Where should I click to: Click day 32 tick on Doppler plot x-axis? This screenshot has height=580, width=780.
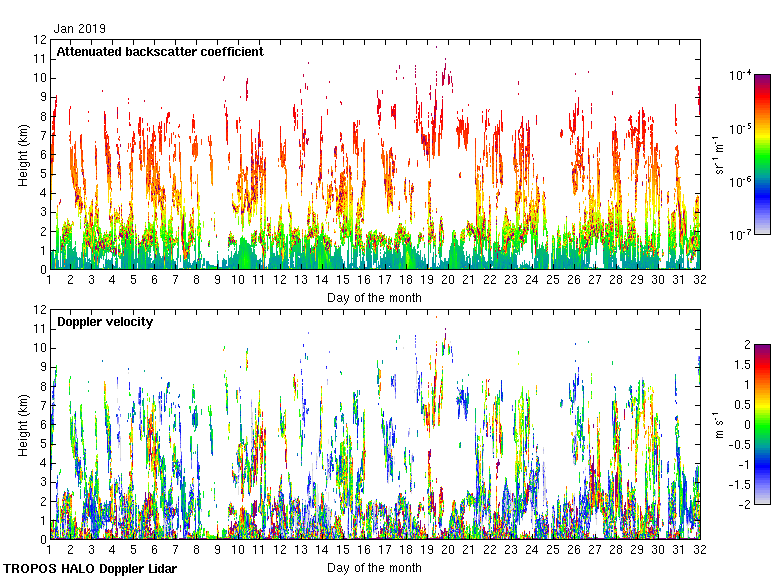pyautogui.click(x=699, y=551)
